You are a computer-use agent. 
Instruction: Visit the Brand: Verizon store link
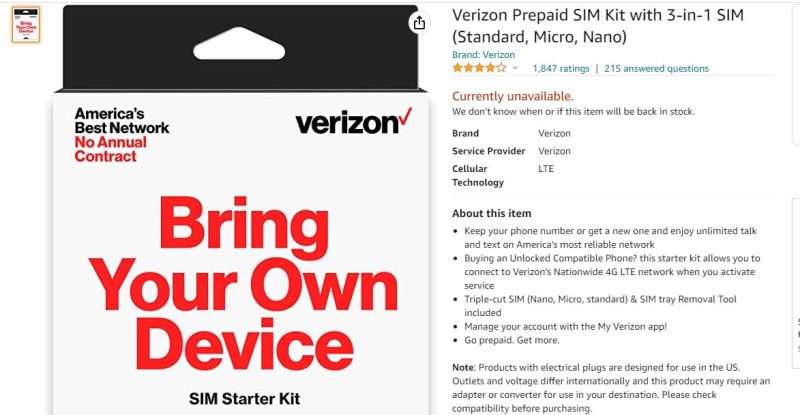click(x=483, y=55)
